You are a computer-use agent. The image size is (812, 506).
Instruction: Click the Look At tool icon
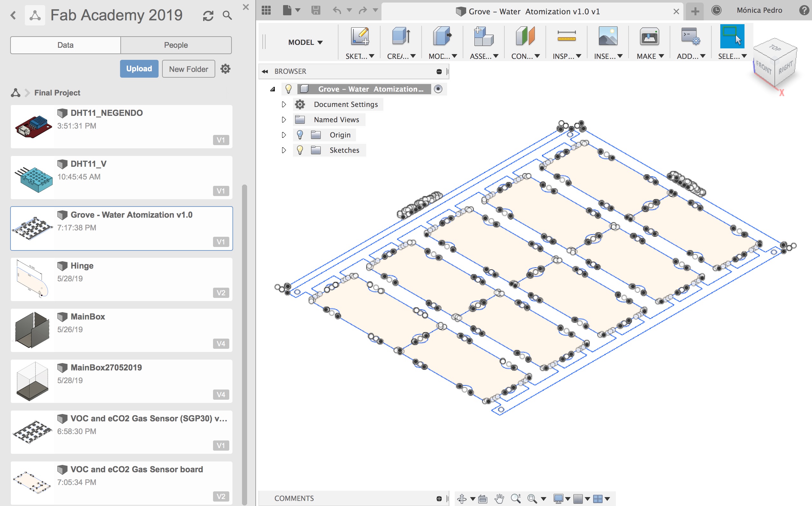pyautogui.click(x=482, y=499)
